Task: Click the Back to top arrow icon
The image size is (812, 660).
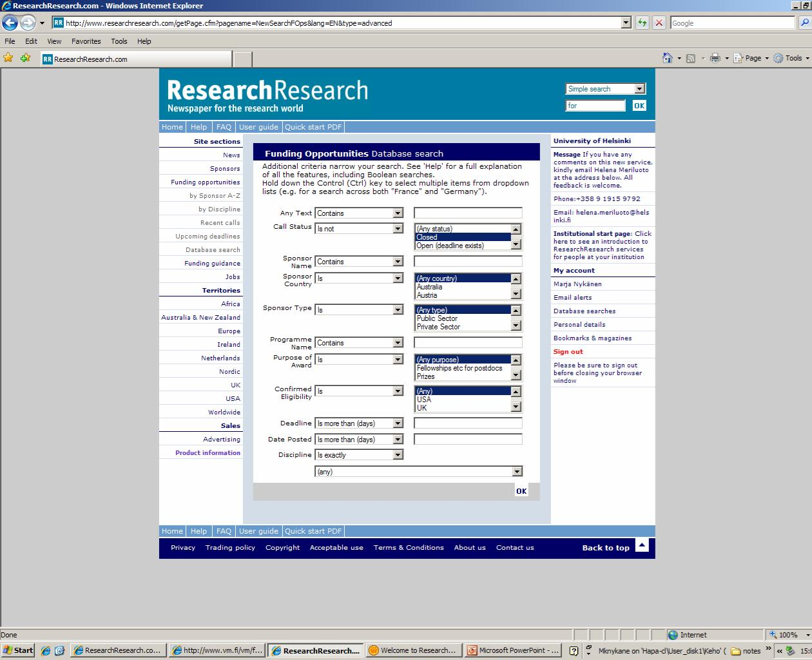Action: (x=642, y=545)
